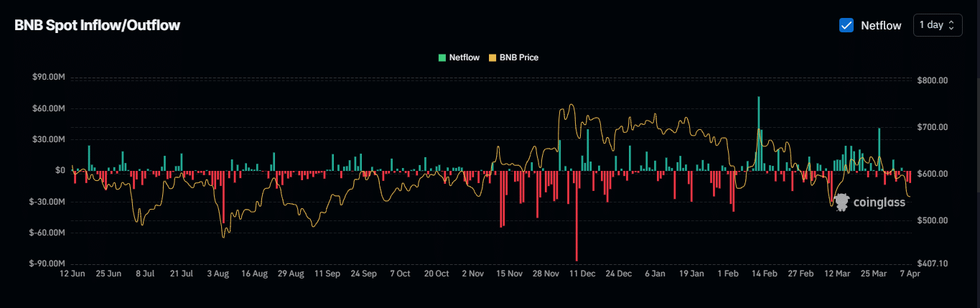Click the $-90.00M left axis label
This screenshot has width=980, height=308.
[48, 264]
